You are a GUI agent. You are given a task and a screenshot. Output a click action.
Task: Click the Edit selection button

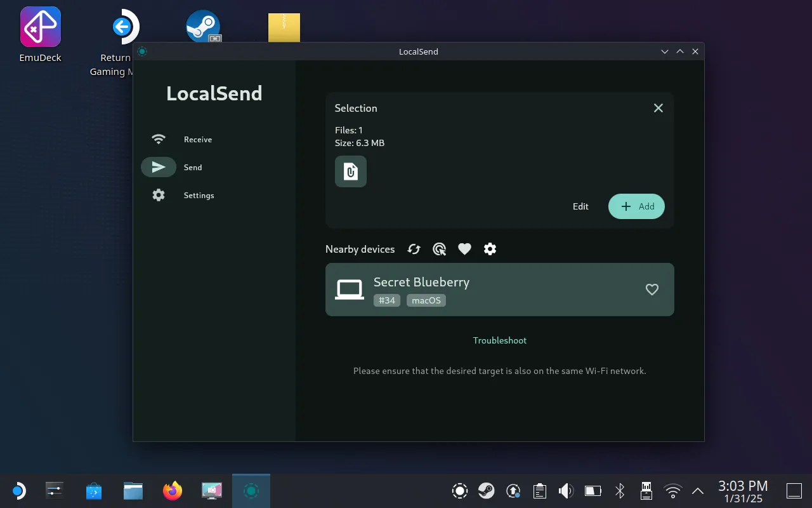pyautogui.click(x=580, y=207)
